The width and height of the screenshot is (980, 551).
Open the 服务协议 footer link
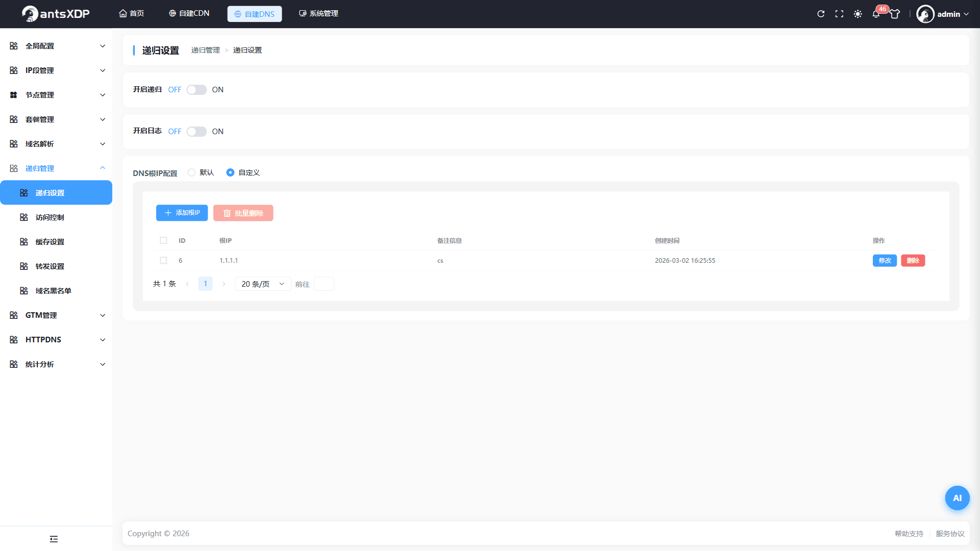950,534
